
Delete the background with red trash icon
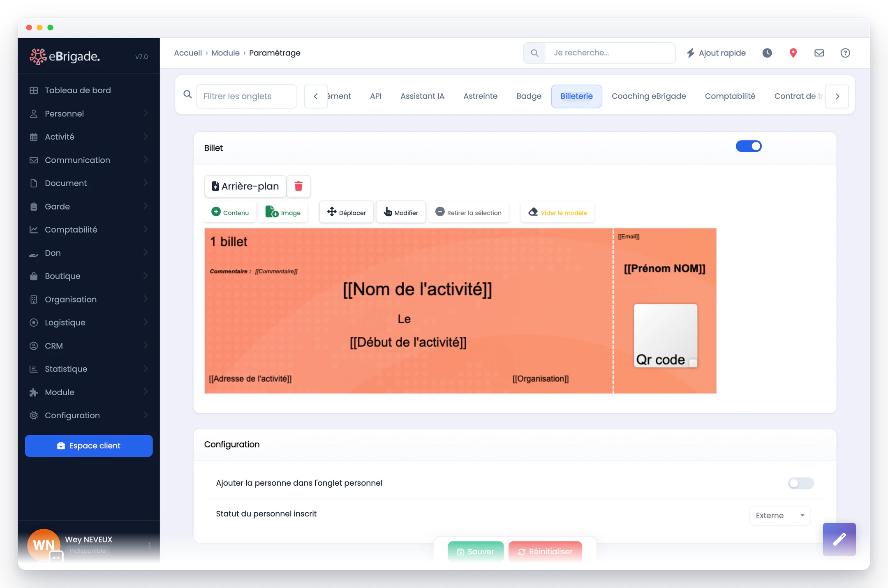point(298,186)
